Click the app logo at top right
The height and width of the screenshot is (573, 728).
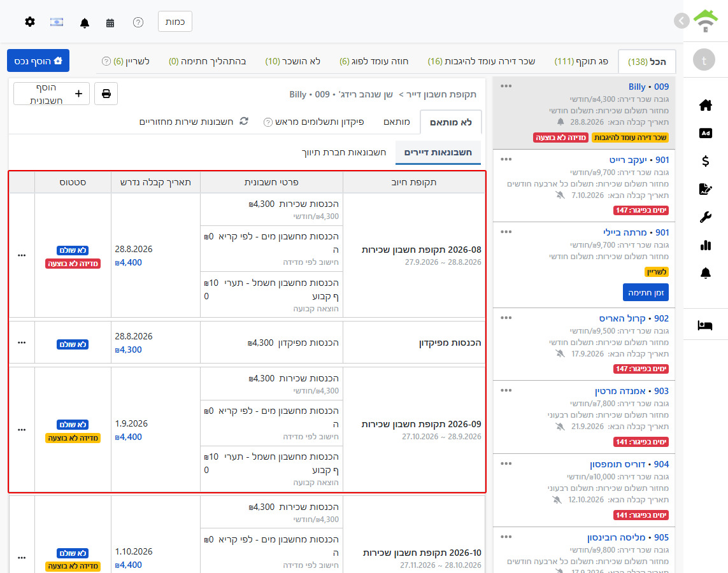tap(706, 21)
